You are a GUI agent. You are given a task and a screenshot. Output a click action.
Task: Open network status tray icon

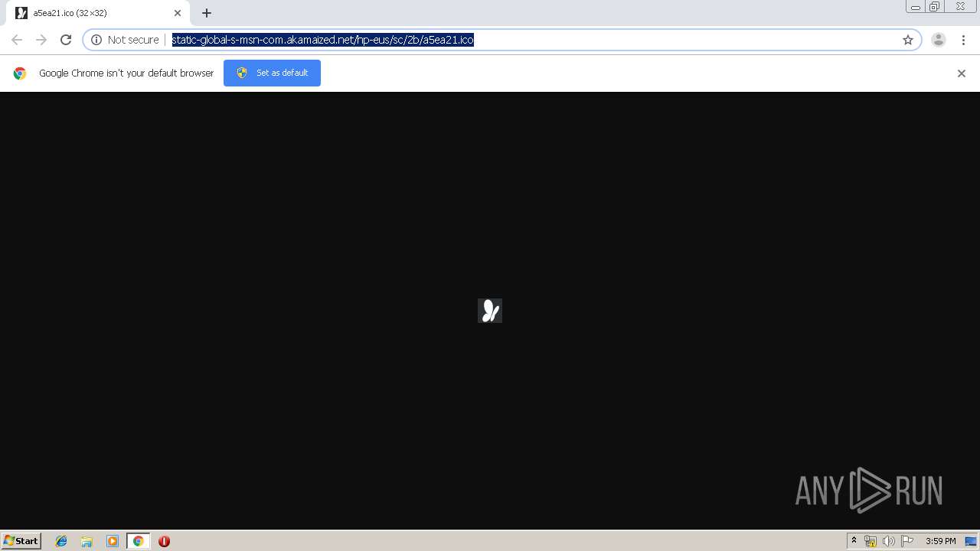tap(871, 541)
